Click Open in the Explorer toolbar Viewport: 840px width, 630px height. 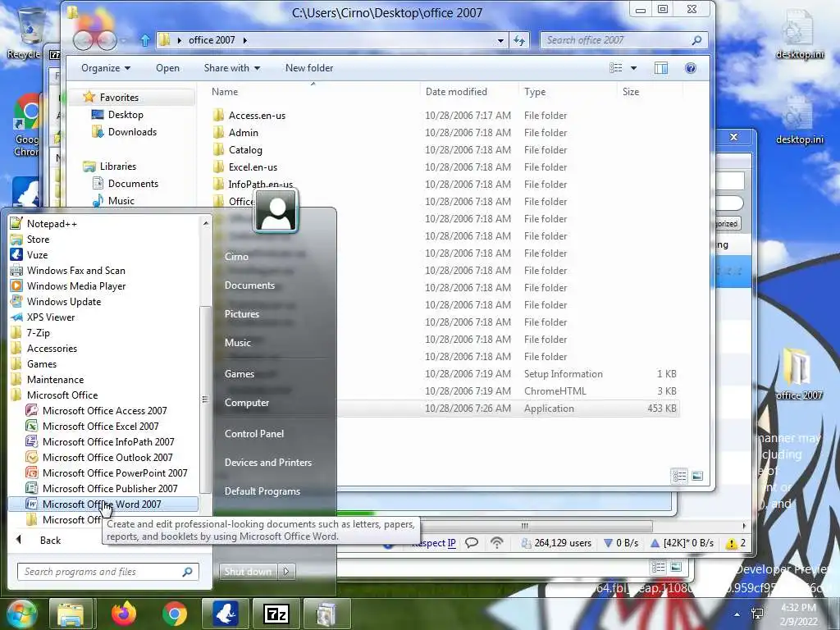coord(167,68)
